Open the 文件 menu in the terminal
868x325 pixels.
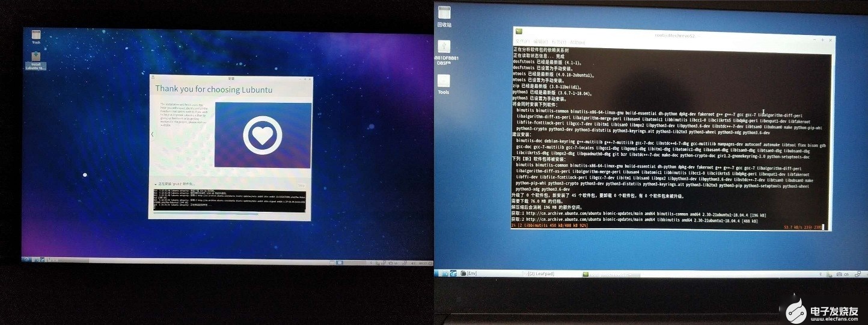click(522, 42)
